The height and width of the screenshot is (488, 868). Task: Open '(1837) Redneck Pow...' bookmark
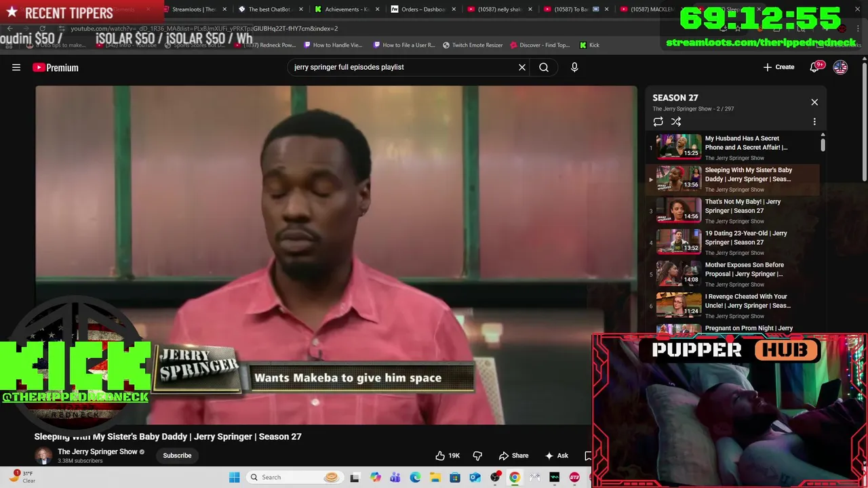point(264,45)
